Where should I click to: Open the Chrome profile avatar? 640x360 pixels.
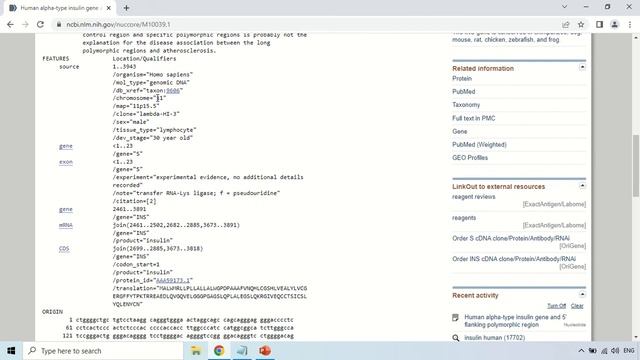pyautogui.click(x=614, y=24)
